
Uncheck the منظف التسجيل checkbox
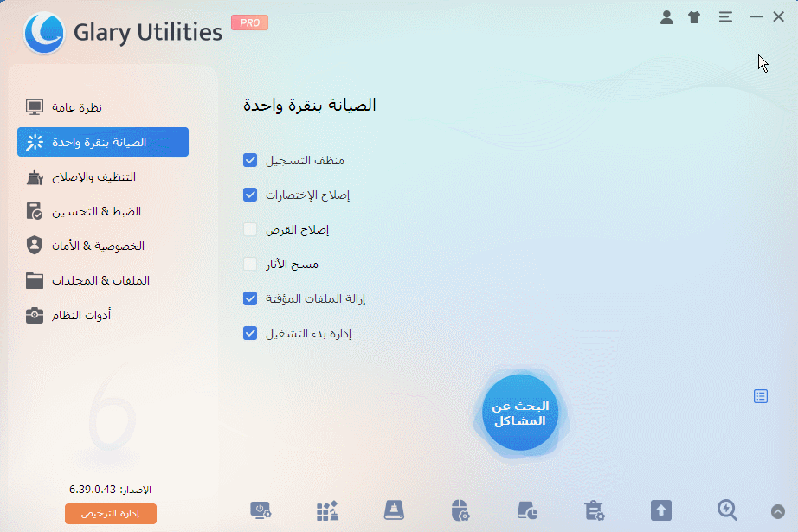click(250, 160)
